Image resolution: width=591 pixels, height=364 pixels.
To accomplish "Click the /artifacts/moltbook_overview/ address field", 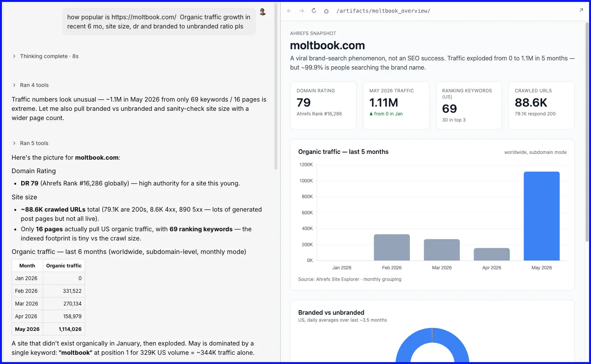I will point(383,11).
